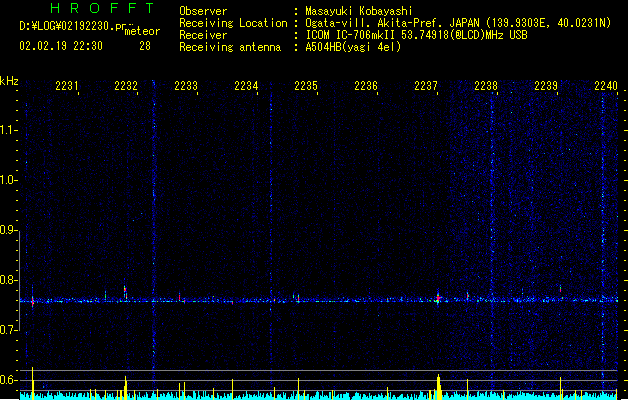629x400 pixels.
Task: Click the 0.9 frequency axis label
Action: (x=9, y=230)
